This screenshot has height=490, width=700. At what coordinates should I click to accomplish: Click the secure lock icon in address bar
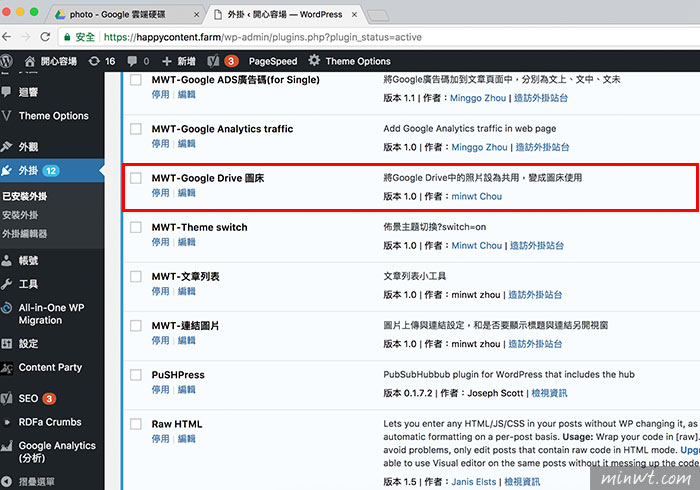click(67, 37)
